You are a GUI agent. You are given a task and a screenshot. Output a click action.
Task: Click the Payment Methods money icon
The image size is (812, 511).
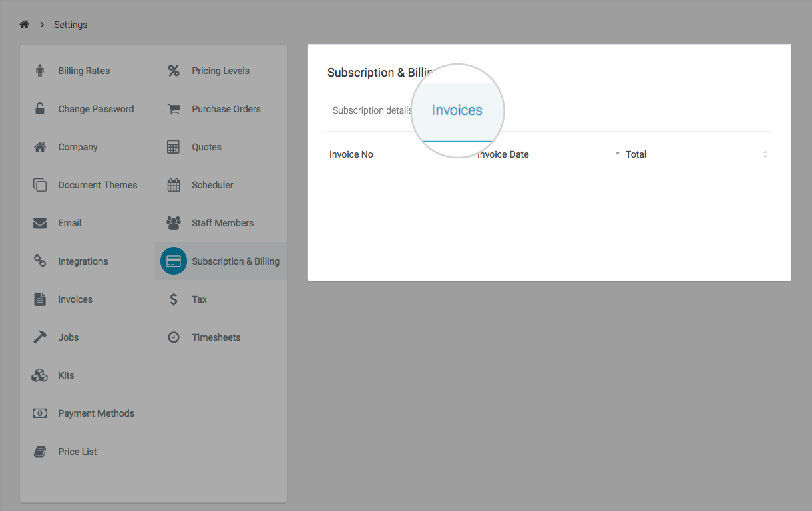(40, 413)
